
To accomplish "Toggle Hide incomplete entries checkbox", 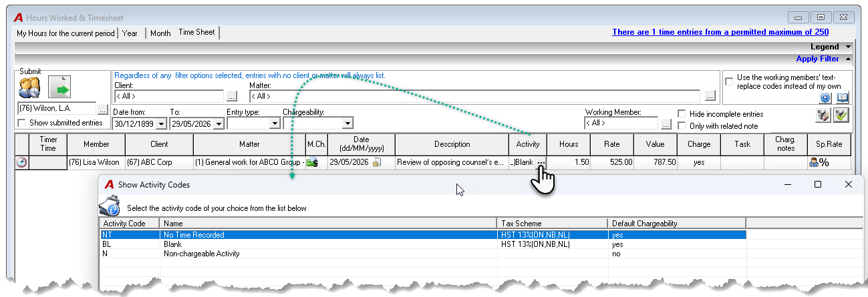I will click(682, 114).
